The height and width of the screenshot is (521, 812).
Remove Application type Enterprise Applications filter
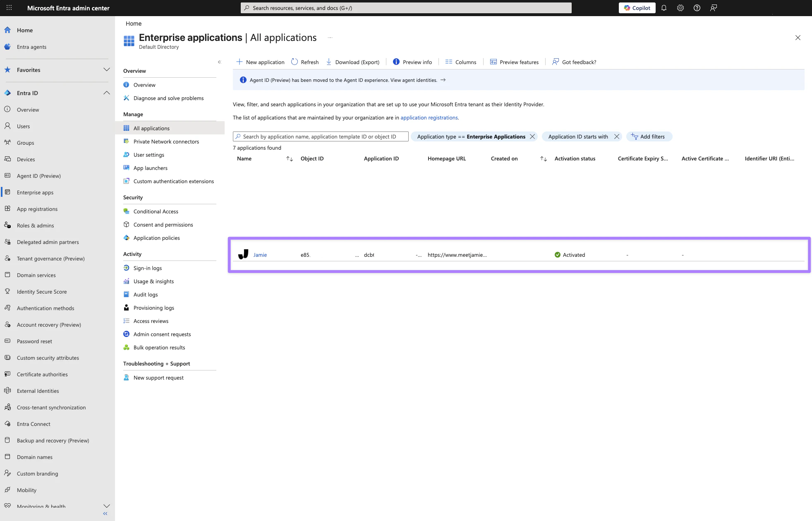[532, 136]
